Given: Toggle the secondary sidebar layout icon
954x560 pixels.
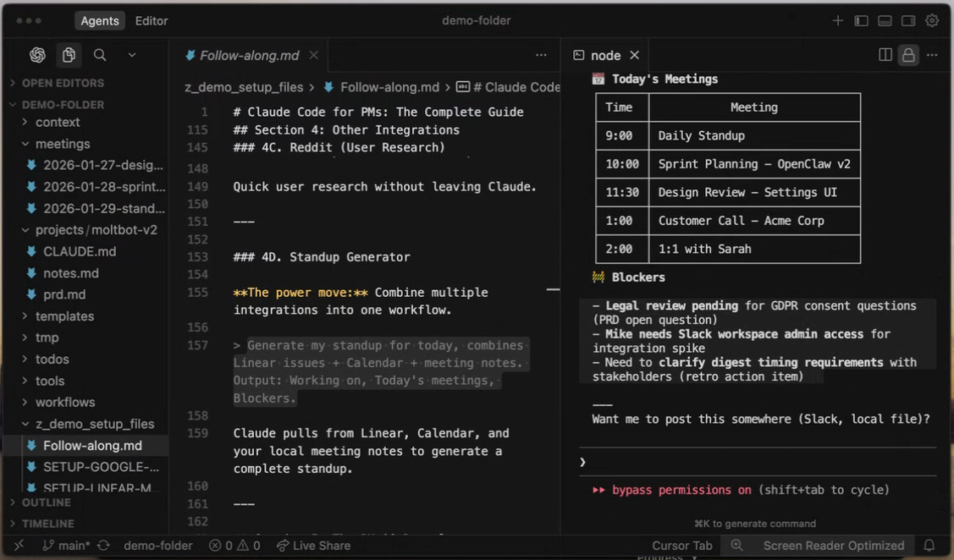Looking at the screenshot, I should (908, 20).
